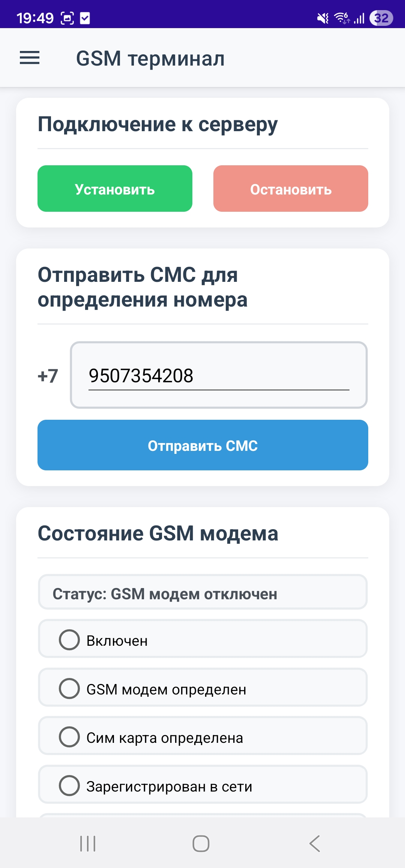Tap the blue Отправить СМС button

click(x=203, y=445)
